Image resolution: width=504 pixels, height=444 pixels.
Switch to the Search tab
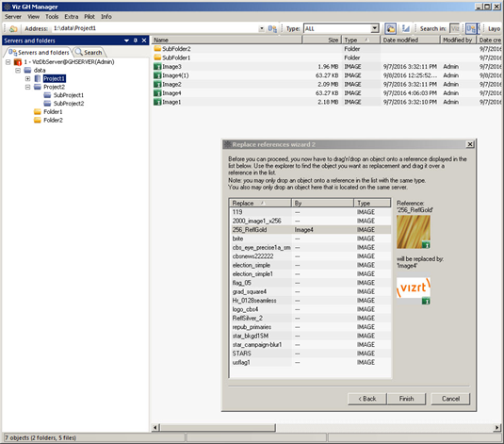tap(89, 52)
